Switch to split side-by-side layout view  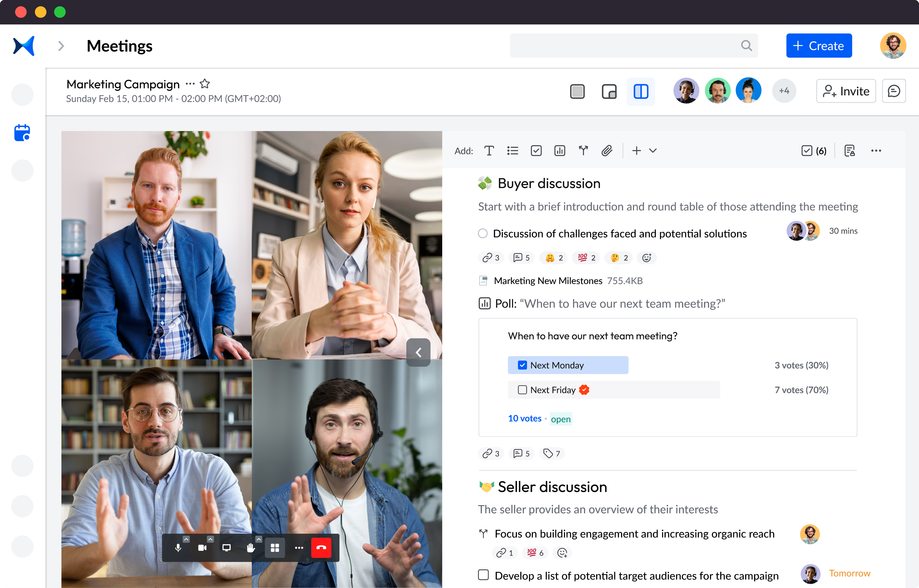[641, 92]
